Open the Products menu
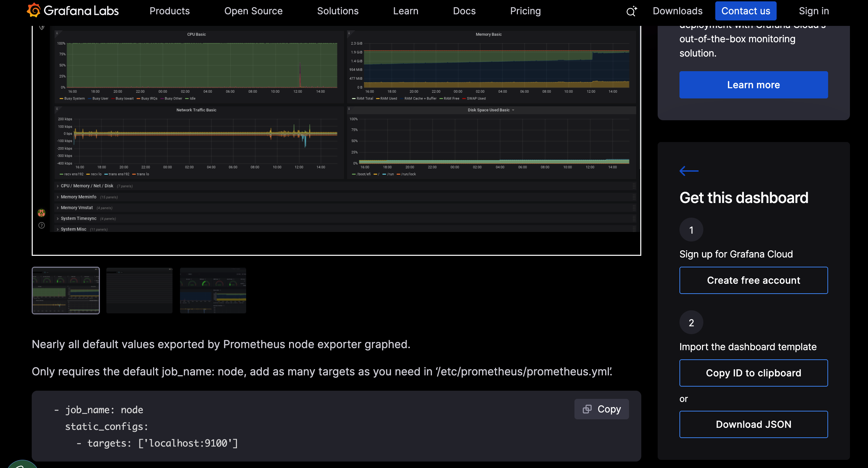This screenshot has height=468, width=868. (x=169, y=11)
